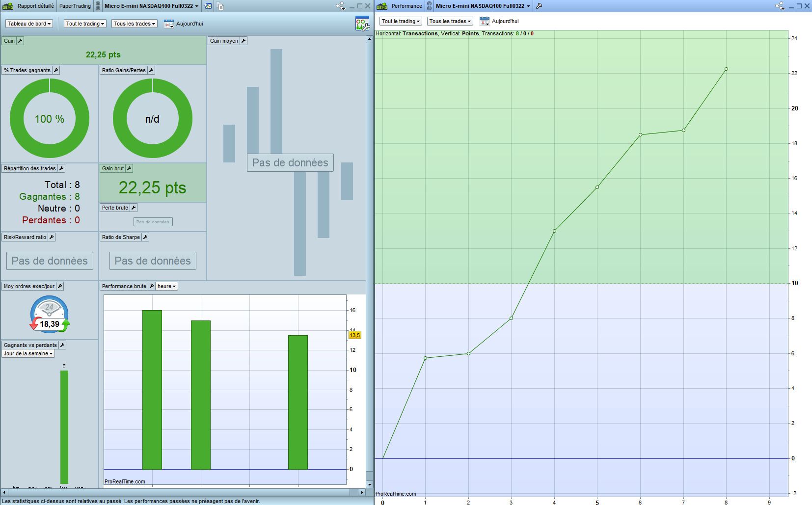Expand Tous les trades dropdown in Rapport détaillé

135,24
